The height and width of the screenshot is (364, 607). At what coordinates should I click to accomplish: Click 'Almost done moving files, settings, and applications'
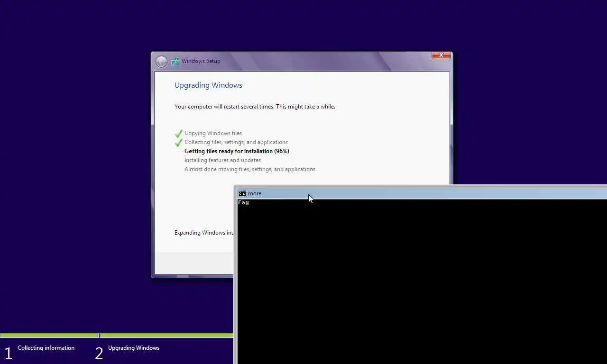pos(250,169)
